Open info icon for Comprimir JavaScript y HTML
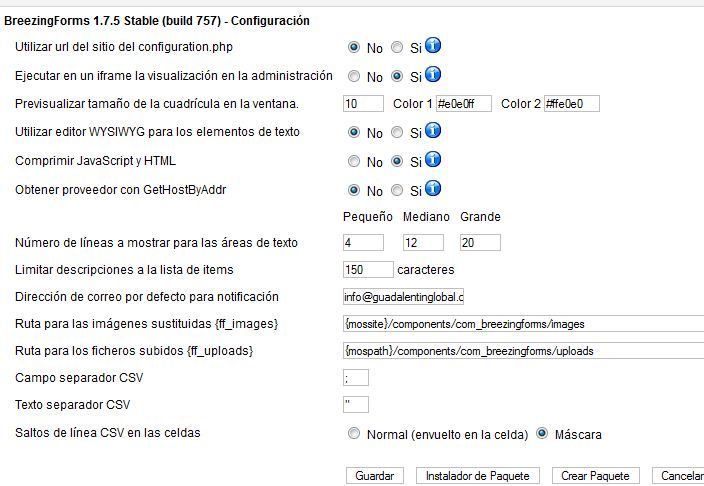 click(x=433, y=159)
